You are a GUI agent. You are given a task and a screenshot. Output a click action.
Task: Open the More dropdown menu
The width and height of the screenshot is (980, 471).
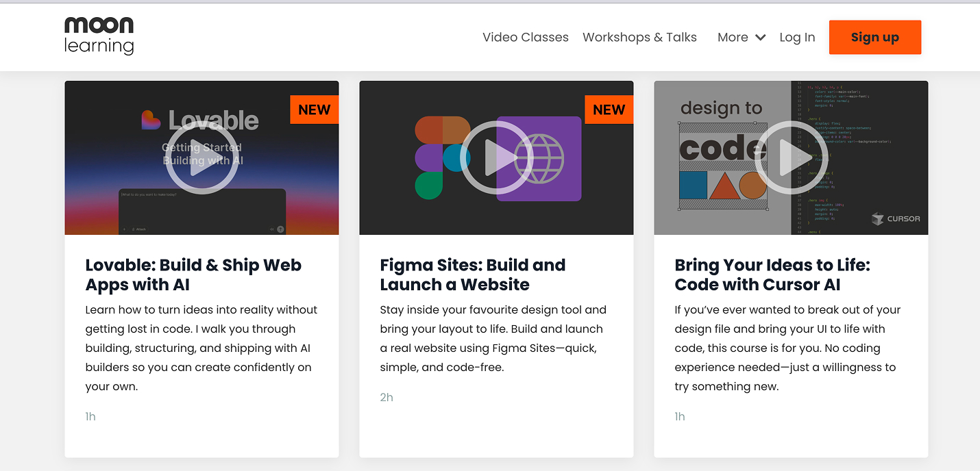pyautogui.click(x=733, y=37)
